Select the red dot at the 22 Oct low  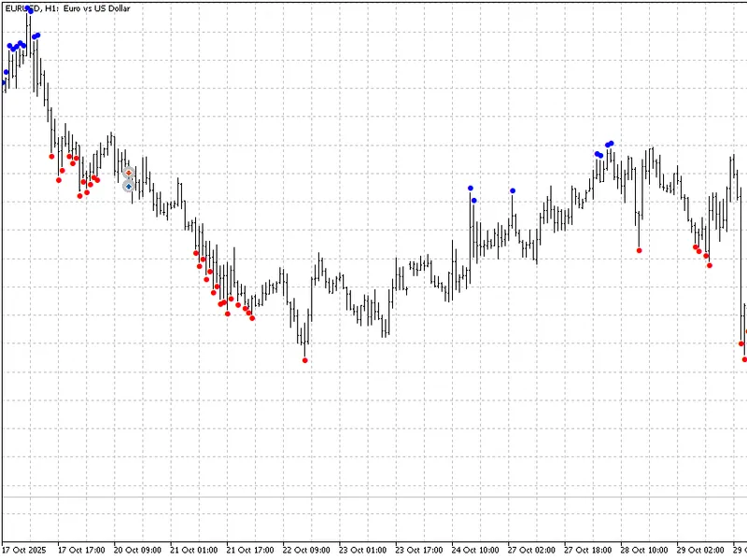(305, 360)
